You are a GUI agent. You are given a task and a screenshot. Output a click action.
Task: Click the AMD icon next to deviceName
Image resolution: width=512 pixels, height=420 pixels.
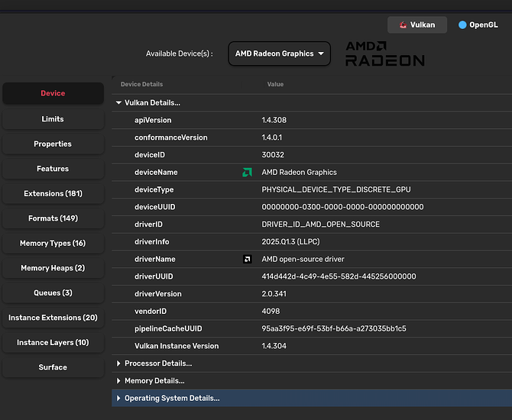[x=247, y=173]
